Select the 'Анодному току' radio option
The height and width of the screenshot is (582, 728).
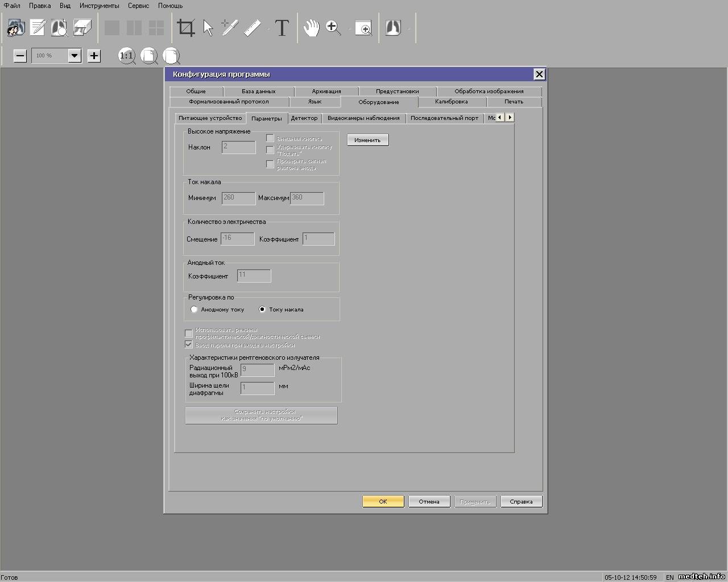(195, 310)
